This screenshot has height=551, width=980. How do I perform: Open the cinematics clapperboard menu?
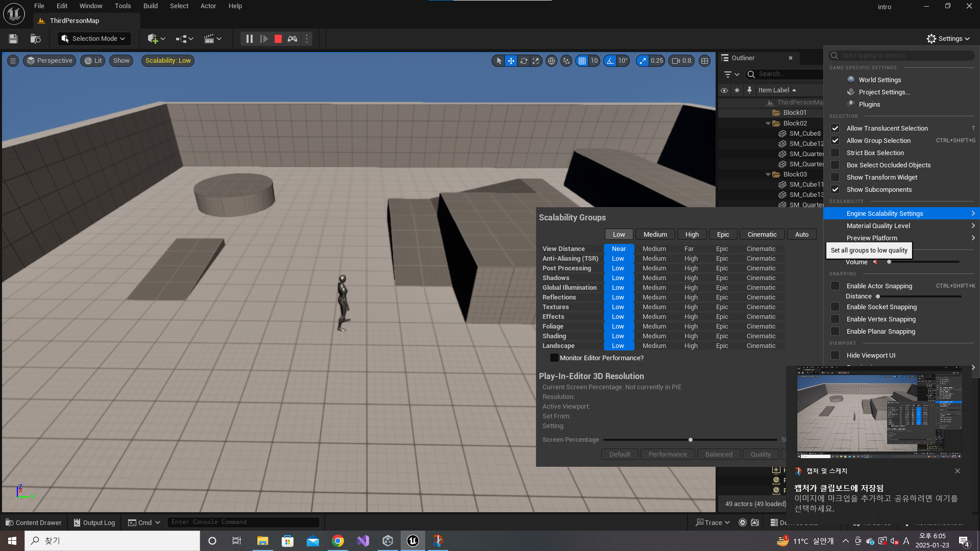pyautogui.click(x=213, y=39)
